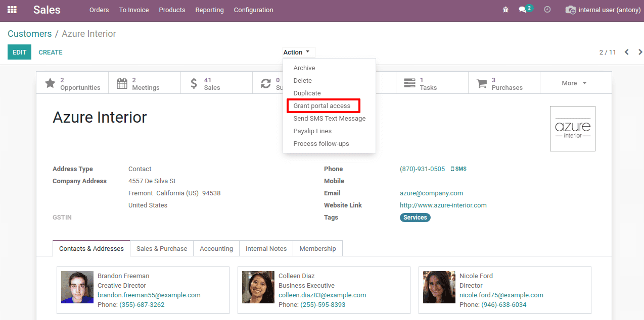
Task: Open the activities clock icon
Action: pos(547,10)
